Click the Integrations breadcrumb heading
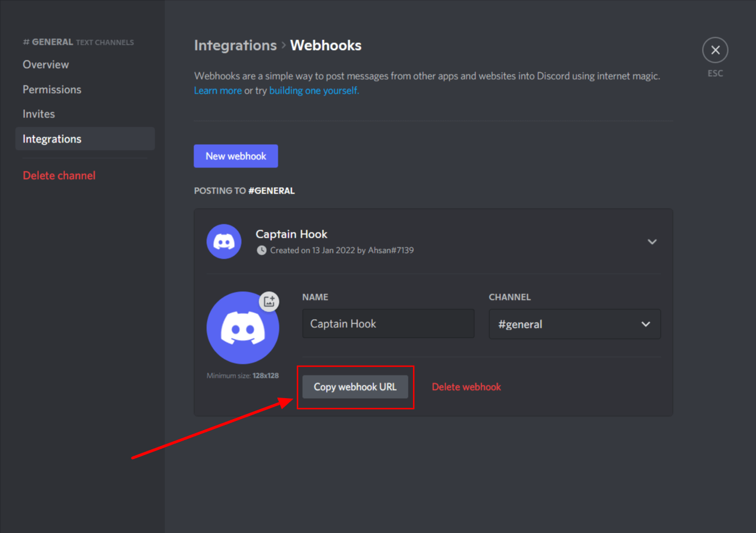The height and width of the screenshot is (533, 756). 235,45
